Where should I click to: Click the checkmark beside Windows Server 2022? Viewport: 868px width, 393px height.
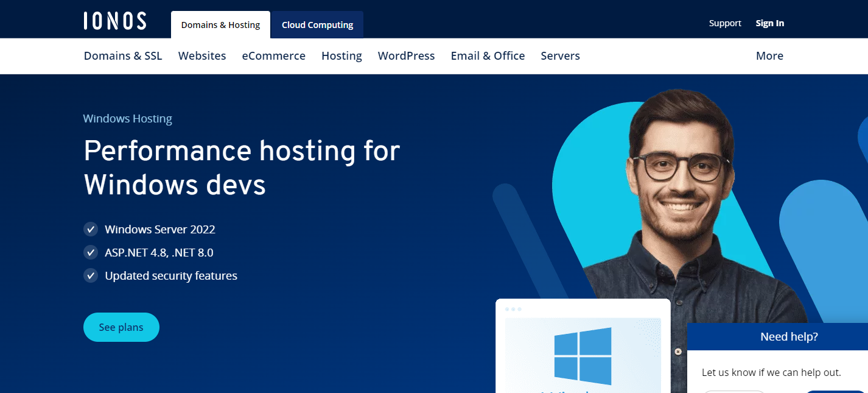pos(90,229)
